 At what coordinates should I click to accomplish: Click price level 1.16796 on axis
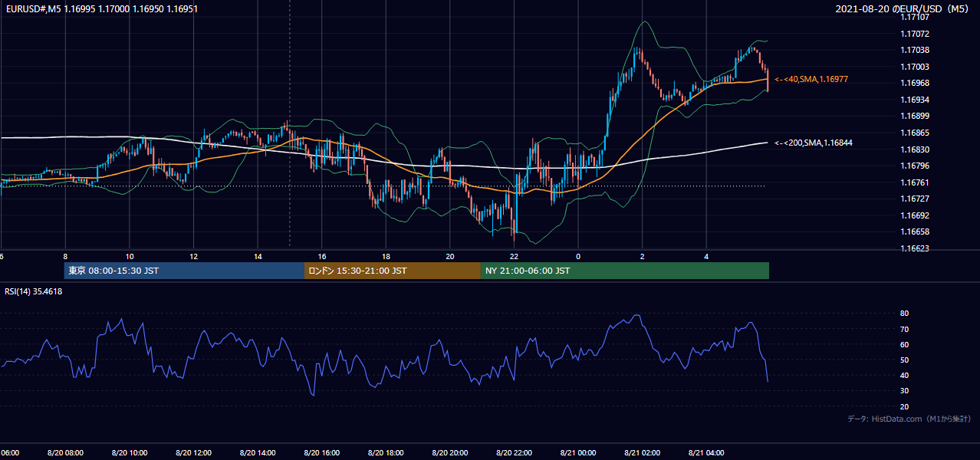pos(915,166)
